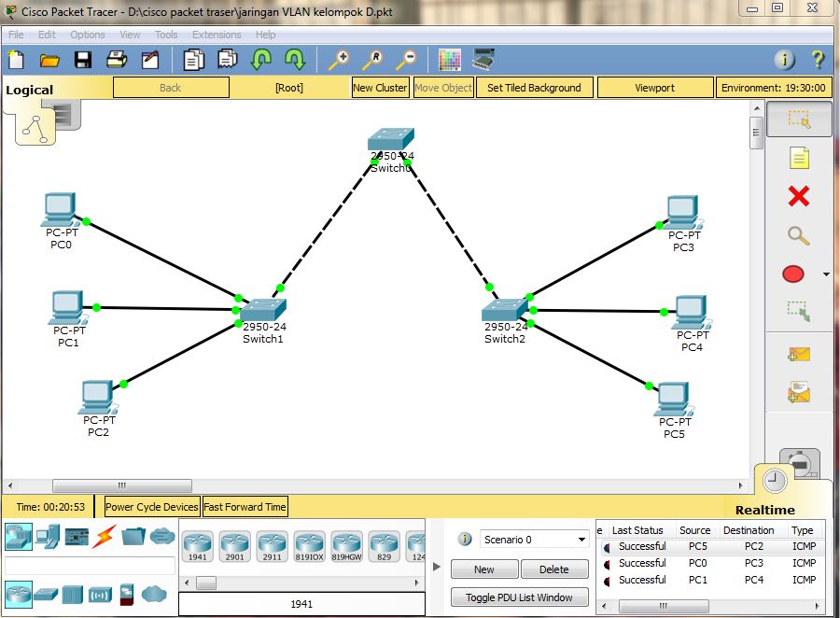
Task: Select the Add Complex PDU envelope
Action: pos(799,392)
